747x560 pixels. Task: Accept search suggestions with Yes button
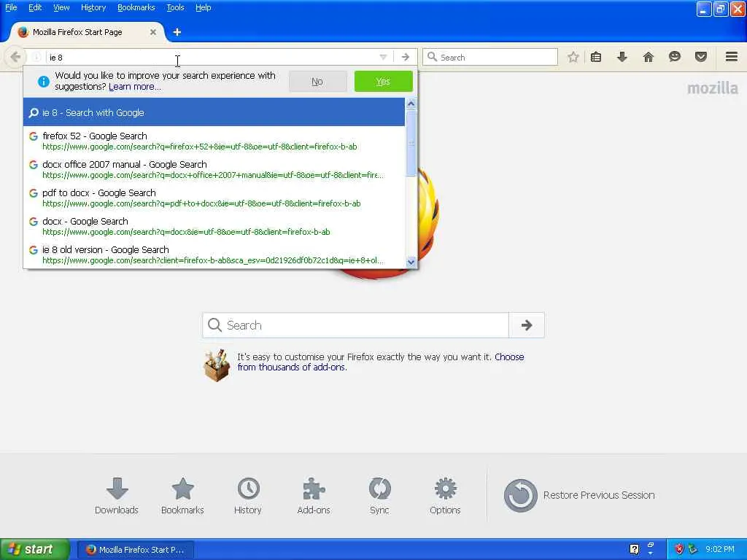383,82
